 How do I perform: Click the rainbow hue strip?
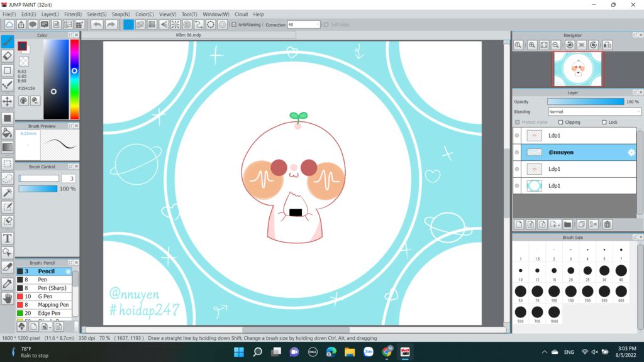(x=74, y=79)
